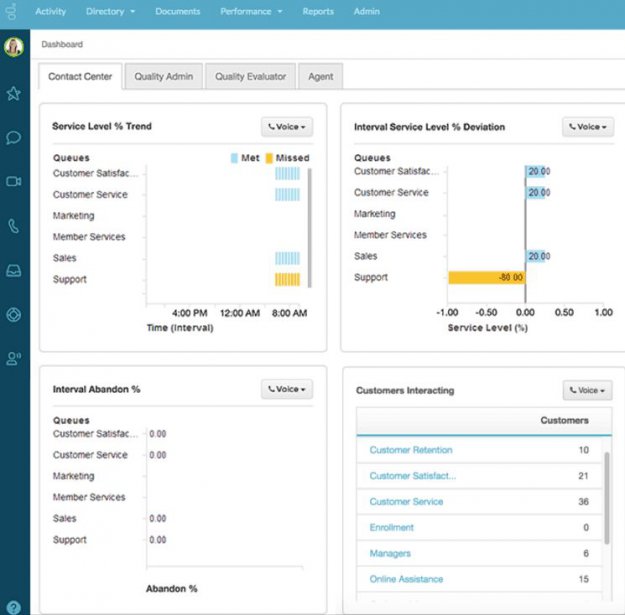Image resolution: width=625 pixels, height=615 pixels.
Task: Click the help question mark icon
Action: (13, 607)
